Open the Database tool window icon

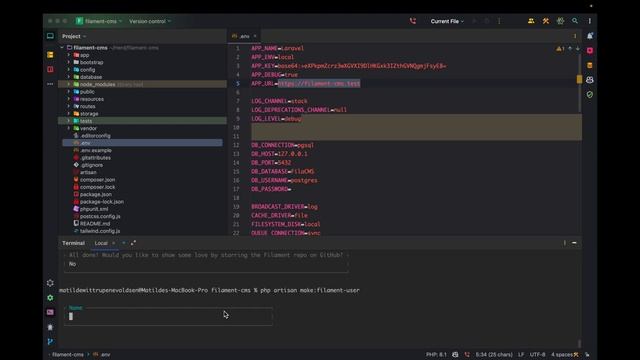[590, 65]
